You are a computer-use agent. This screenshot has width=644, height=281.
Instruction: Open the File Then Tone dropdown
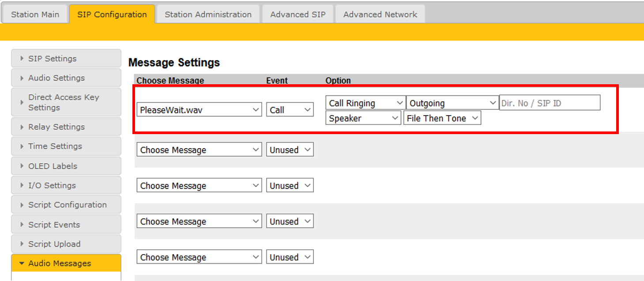[442, 118]
